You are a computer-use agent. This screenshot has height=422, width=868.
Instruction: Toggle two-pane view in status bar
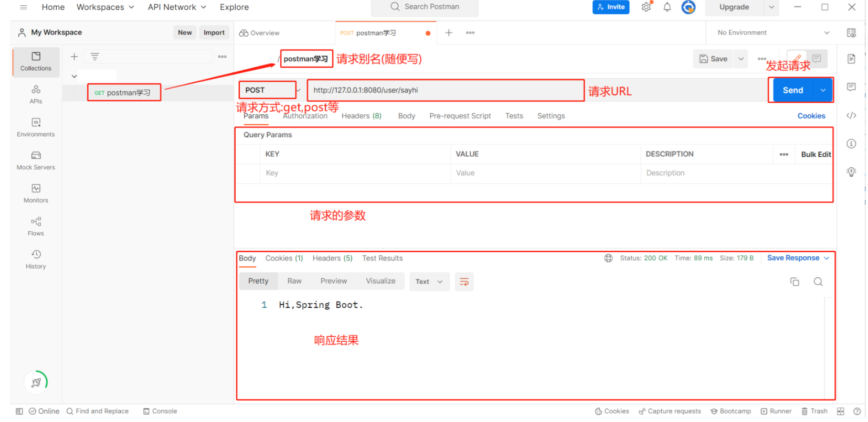coord(840,411)
